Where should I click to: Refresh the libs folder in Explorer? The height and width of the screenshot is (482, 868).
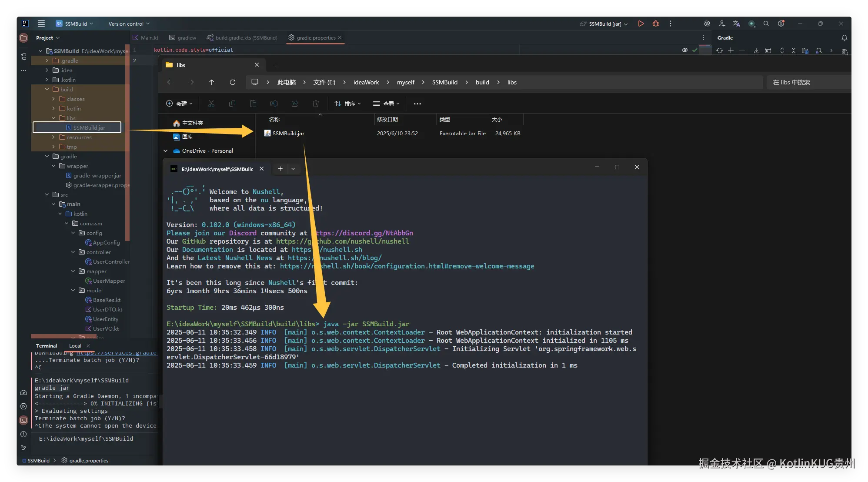coord(233,82)
